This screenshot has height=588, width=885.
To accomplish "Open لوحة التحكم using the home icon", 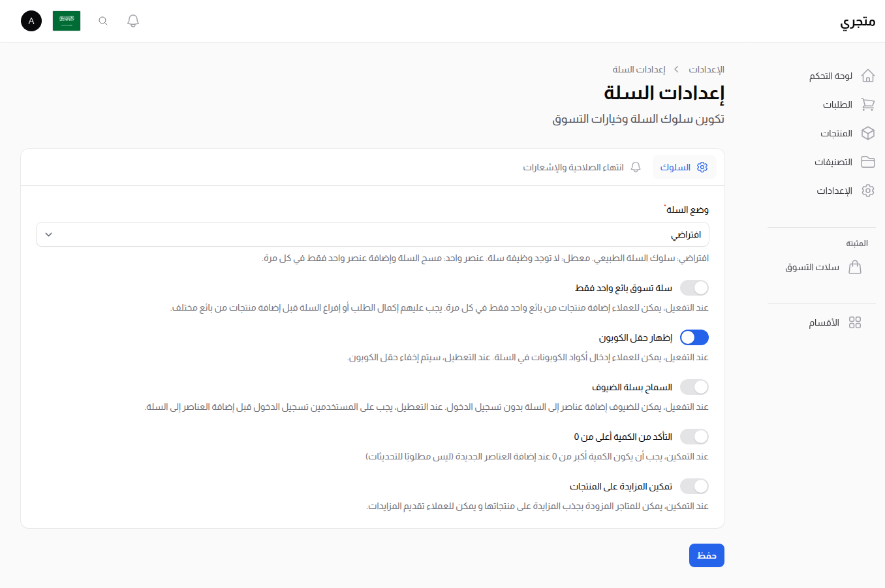I will tap(868, 75).
